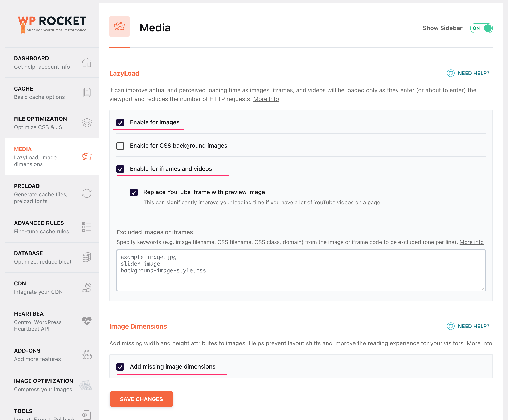Enable LazyLoad for CSS background images
This screenshot has width=508, height=420.
pos(120,146)
